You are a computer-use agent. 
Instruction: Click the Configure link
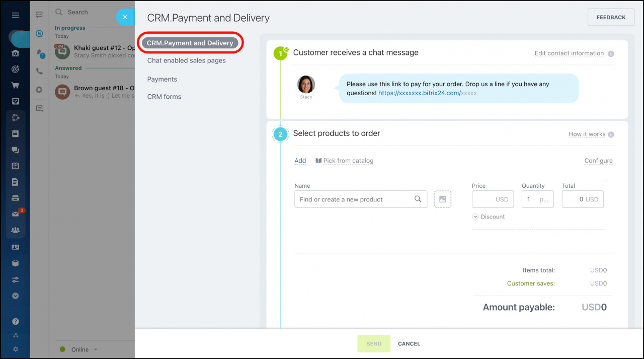599,161
